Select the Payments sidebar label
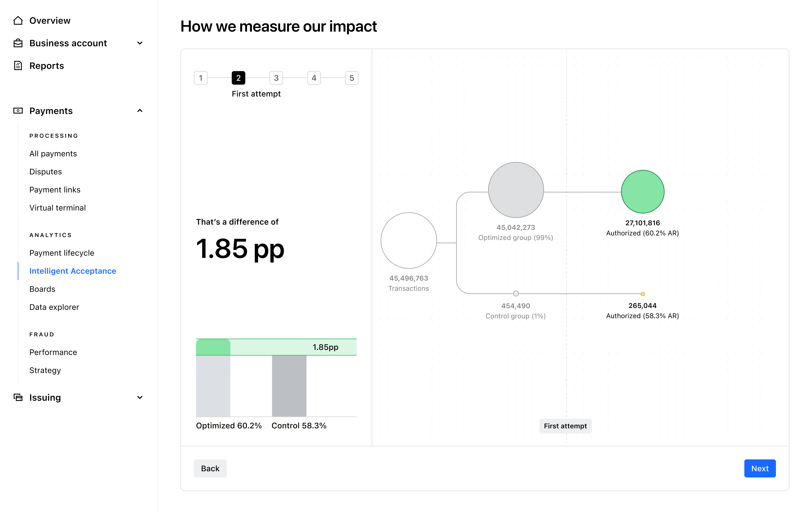Viewport: 812px width, 513px height. coord(51,111)
